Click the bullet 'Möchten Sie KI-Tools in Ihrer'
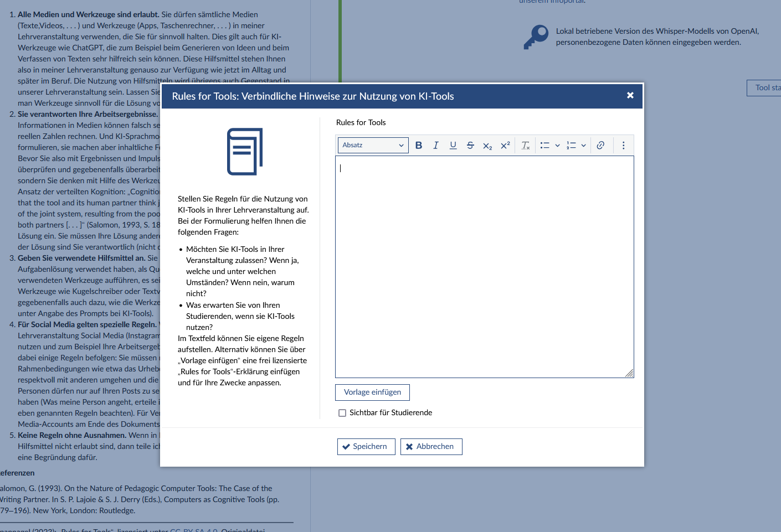The image size is (781, 532). (243, 271)
